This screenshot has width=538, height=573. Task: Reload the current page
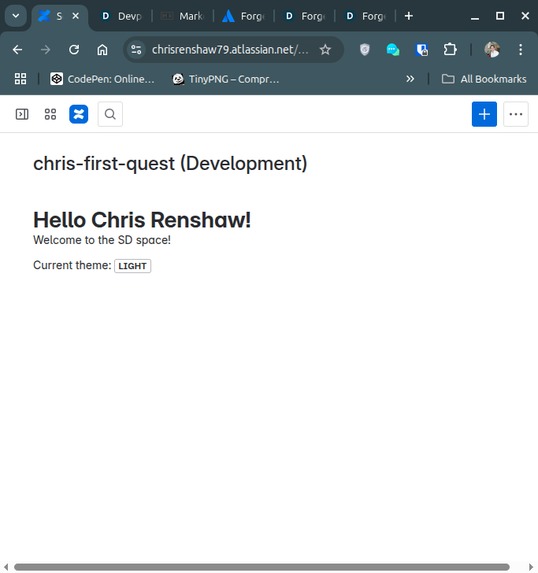click(74, 50)
